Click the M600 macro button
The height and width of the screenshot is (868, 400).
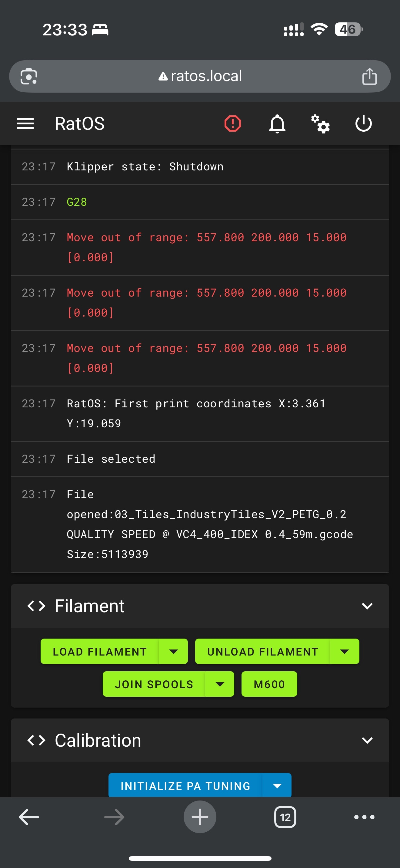pos(269,684)
